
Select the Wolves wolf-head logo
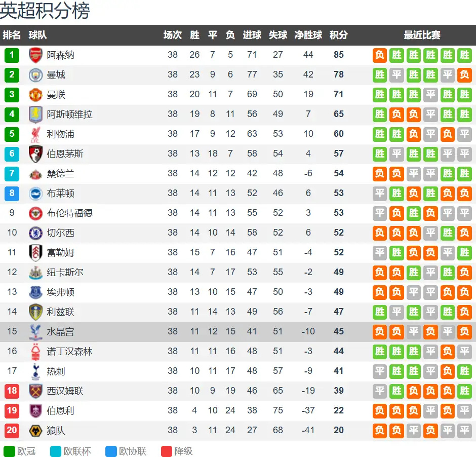(x=35, y=431)
